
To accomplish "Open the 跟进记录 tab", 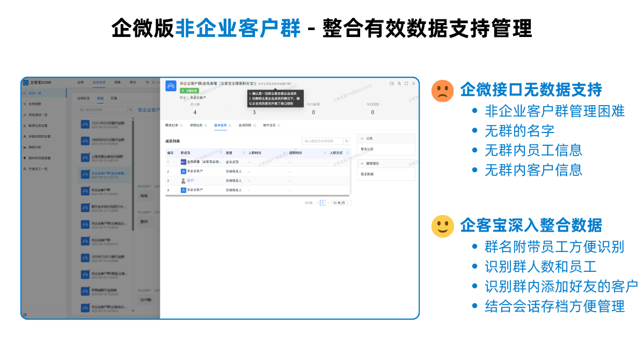I will coord(172,125).
